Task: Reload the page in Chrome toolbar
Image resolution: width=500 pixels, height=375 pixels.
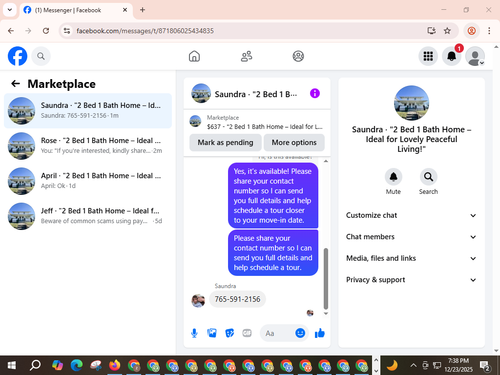Action: click(46, 31)
